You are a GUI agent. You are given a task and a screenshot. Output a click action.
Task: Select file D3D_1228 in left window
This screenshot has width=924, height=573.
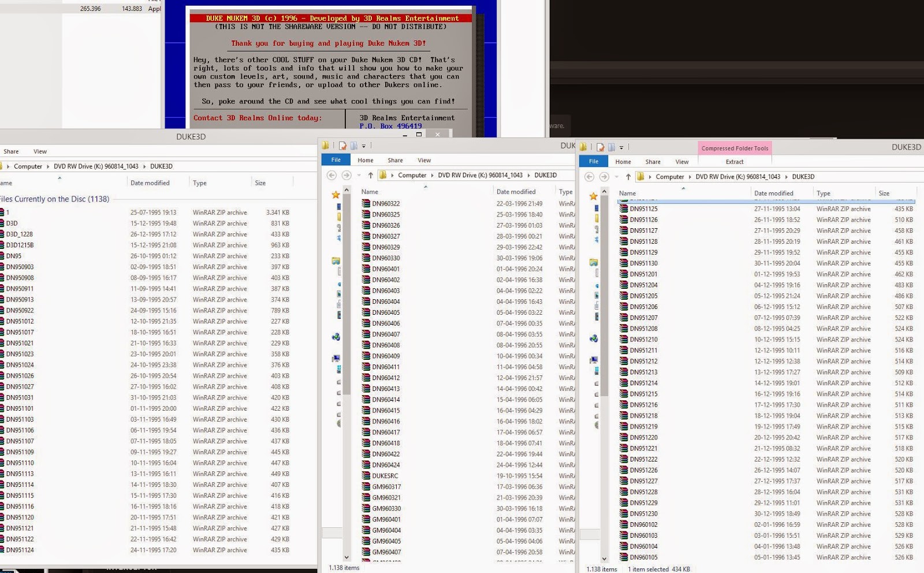19,234
